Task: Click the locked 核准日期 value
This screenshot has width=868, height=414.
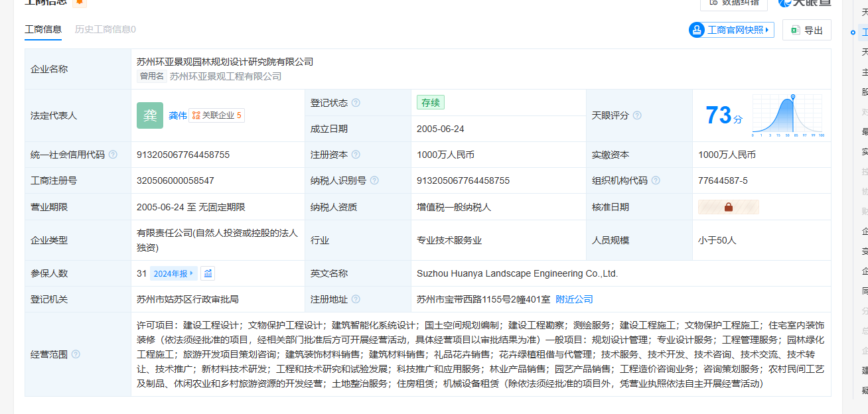Action: [x=728, y=207]
